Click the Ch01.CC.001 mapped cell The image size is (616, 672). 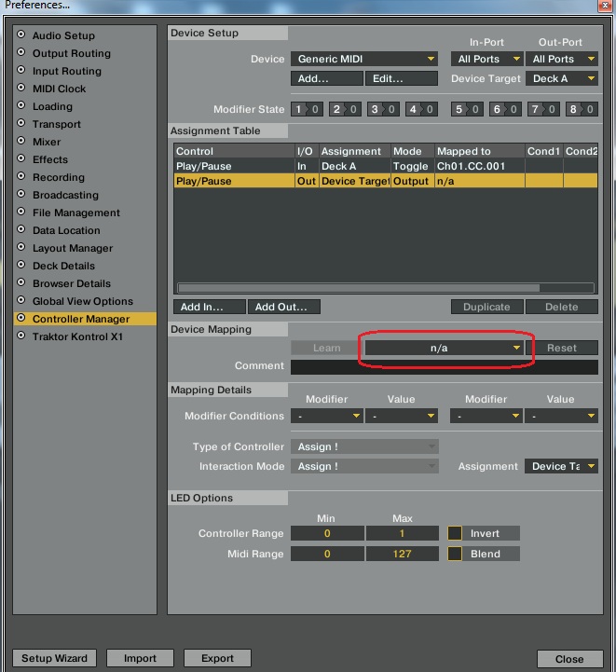click(x=480, y=166)
